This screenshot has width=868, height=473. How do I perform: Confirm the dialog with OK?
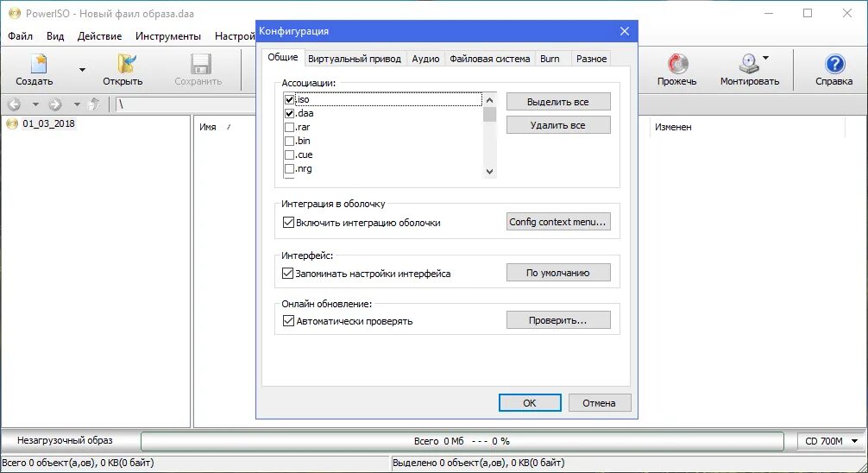[x=530, y=403]
